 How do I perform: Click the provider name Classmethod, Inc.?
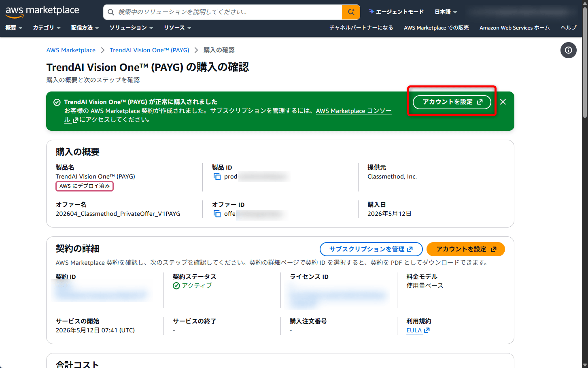pyautogui.click(x=392, y=177)
